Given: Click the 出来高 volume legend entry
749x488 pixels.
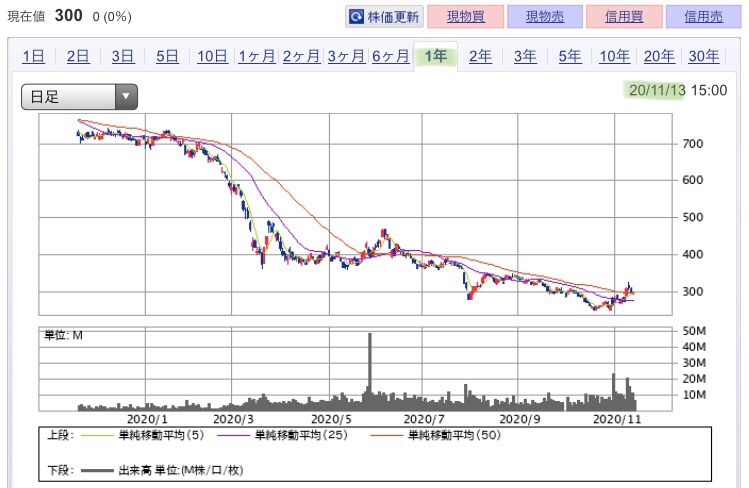Looking at the screenshot, I should [161, 470].
